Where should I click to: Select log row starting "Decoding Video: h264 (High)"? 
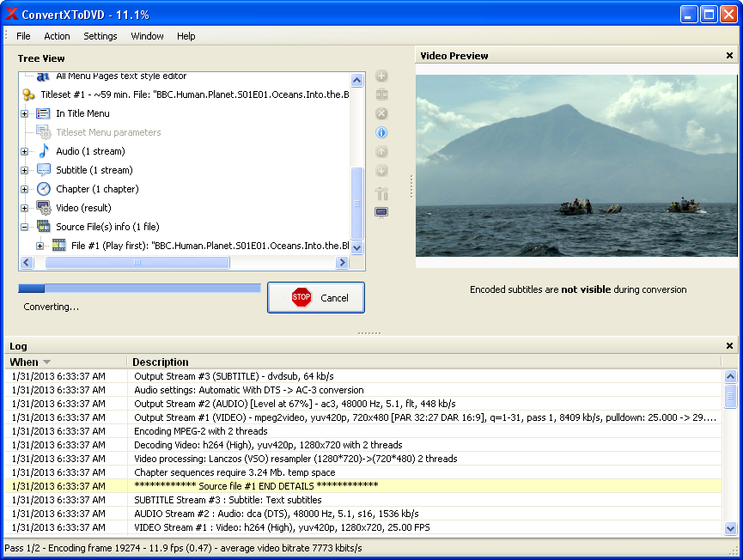(363, 446)
